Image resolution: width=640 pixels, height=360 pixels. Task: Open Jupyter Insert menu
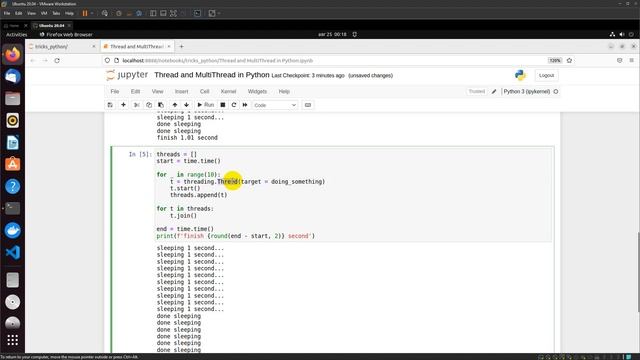182,91
